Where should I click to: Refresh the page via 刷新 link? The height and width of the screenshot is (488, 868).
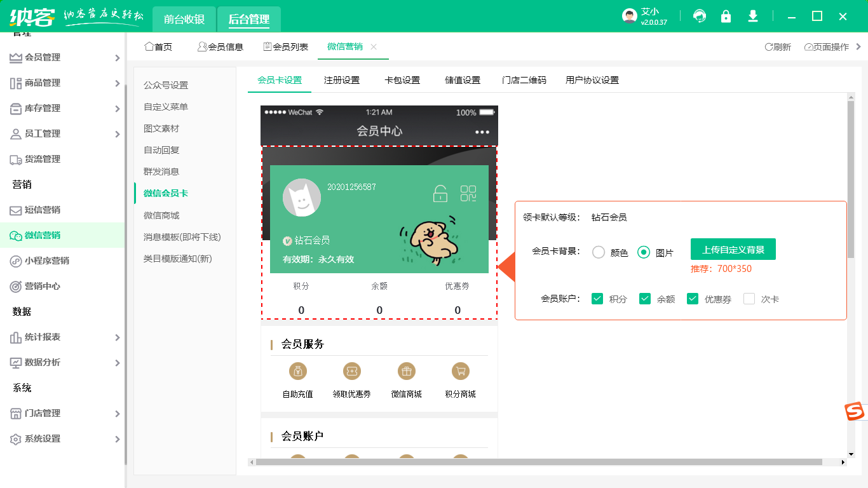[778, 46]
